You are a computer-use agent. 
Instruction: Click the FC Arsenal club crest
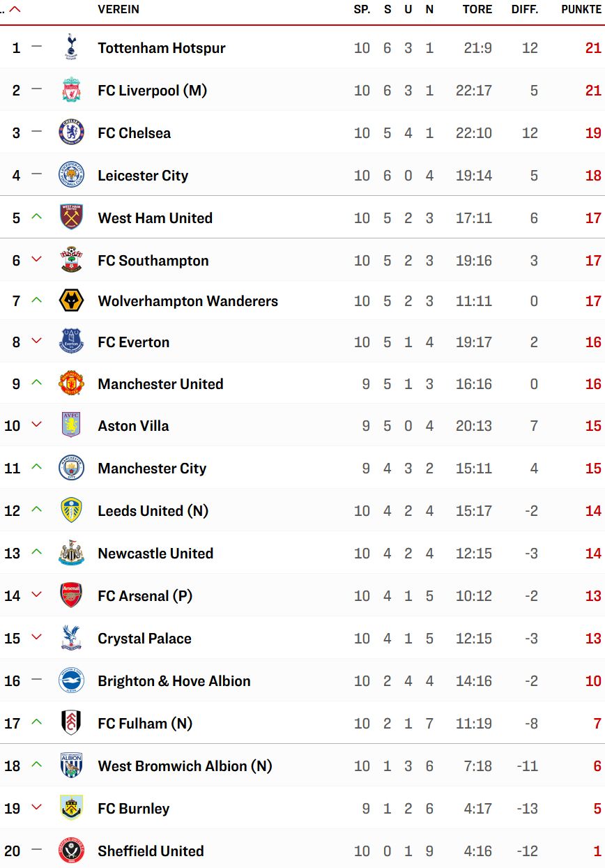coord(71,595)
